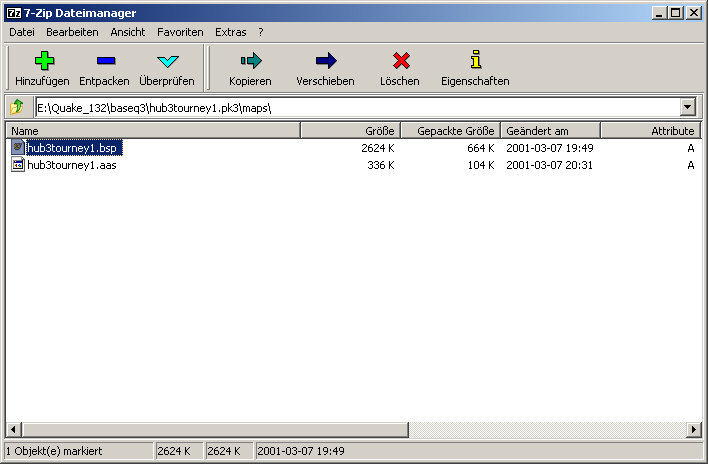
Task: Click the right arrow of horizontal scrollbar
Action: 693,429
